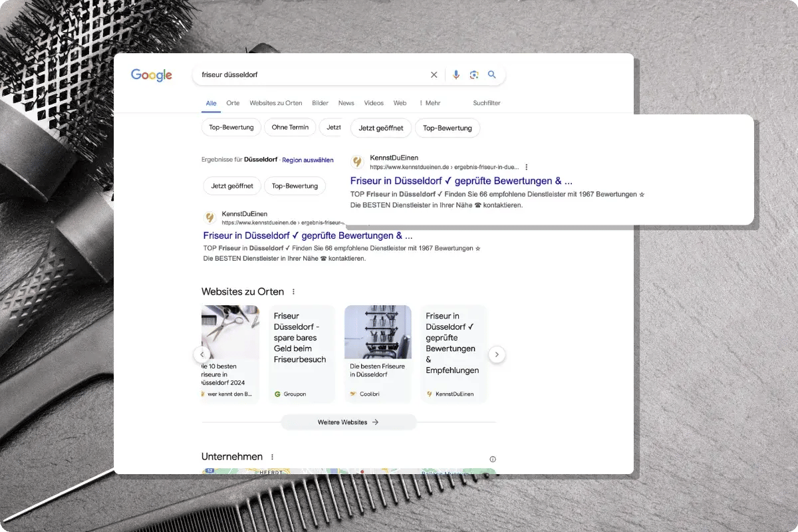Start voice search with the microphone icon
This screenshot has height=532, width=798.
pyautogui.click(x=456, y=75)
